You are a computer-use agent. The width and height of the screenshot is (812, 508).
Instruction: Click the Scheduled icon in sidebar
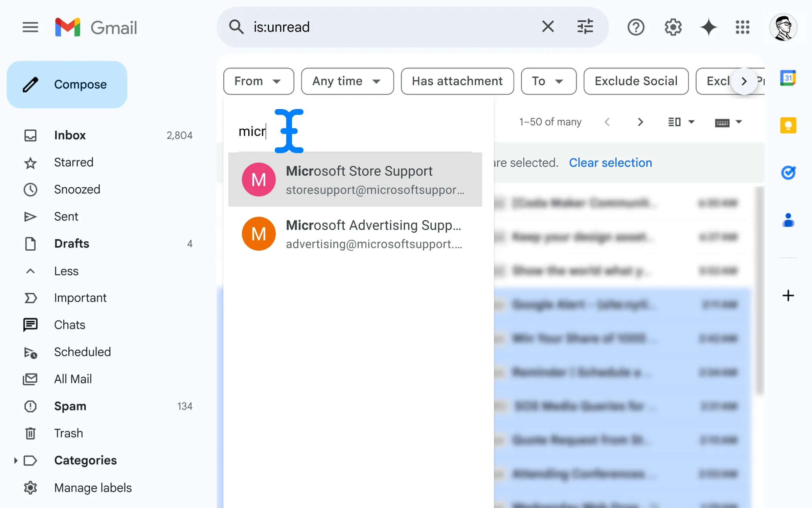(30, 352)
